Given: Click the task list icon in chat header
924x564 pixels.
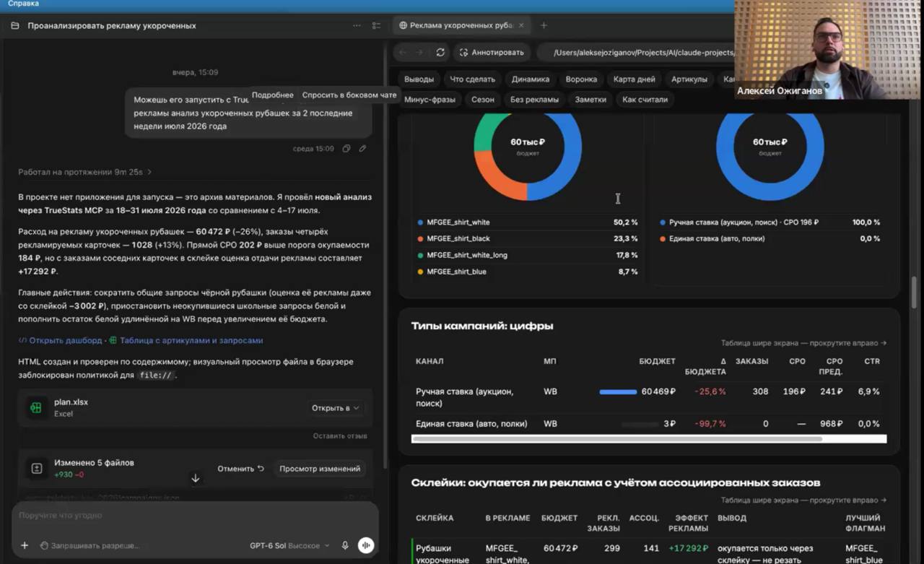Looking at the screenshot, I should pos(376,25).
